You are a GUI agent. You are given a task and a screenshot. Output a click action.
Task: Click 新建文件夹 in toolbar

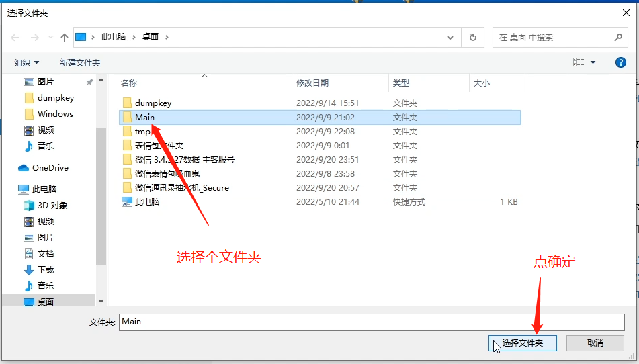79,62
